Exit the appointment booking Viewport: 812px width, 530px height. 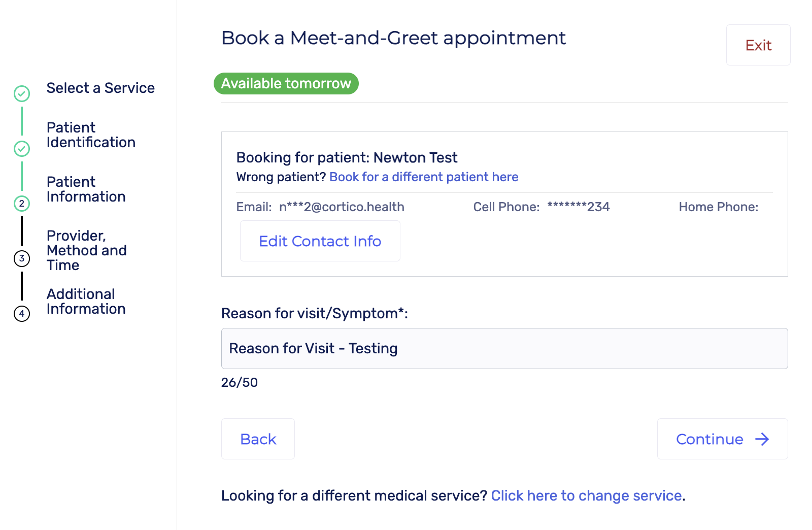pos(758,45)
